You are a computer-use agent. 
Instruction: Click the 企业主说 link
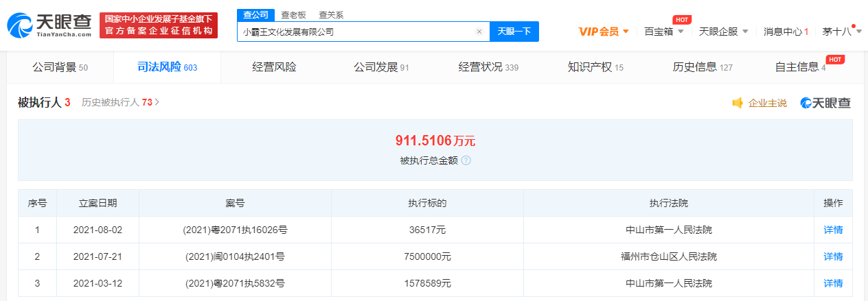coord(768,103)
